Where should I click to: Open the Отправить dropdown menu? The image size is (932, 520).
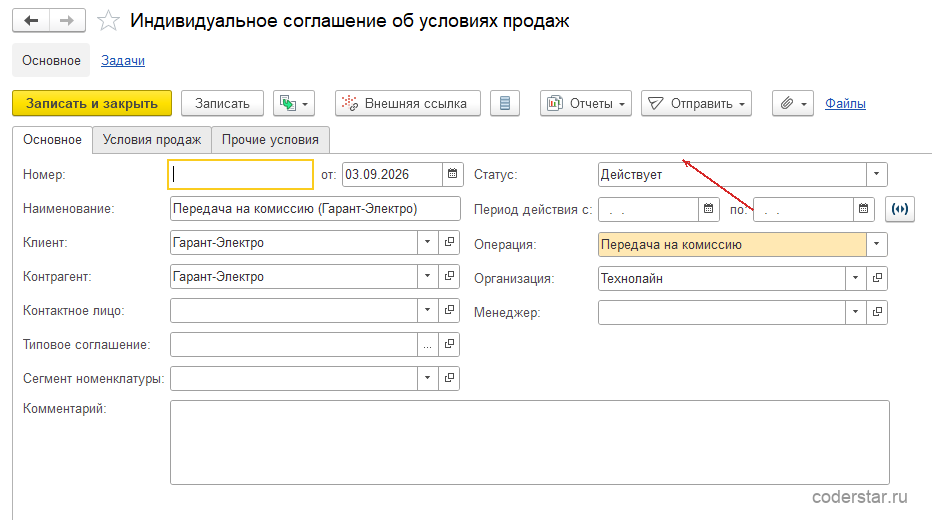(x=696, y=103)
